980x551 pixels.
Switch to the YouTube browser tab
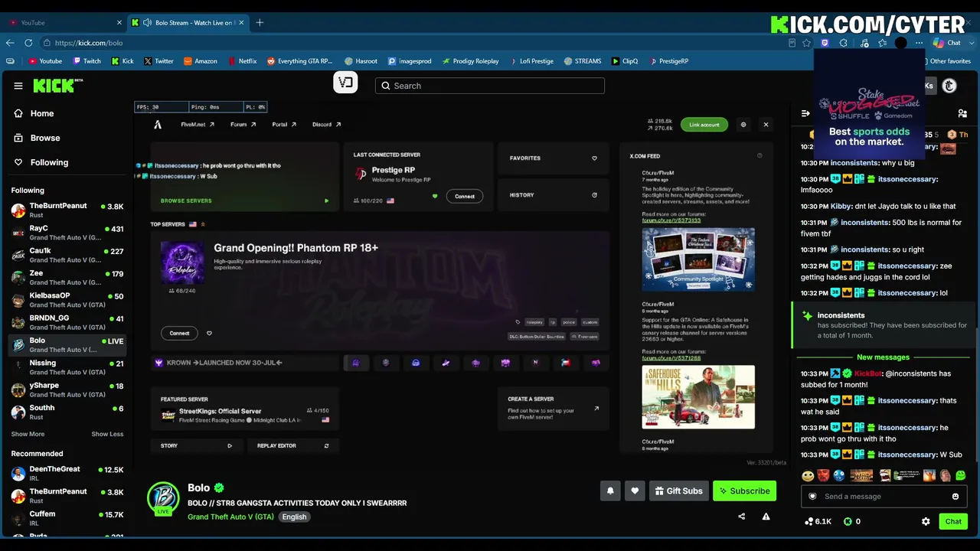click(65, 22)
